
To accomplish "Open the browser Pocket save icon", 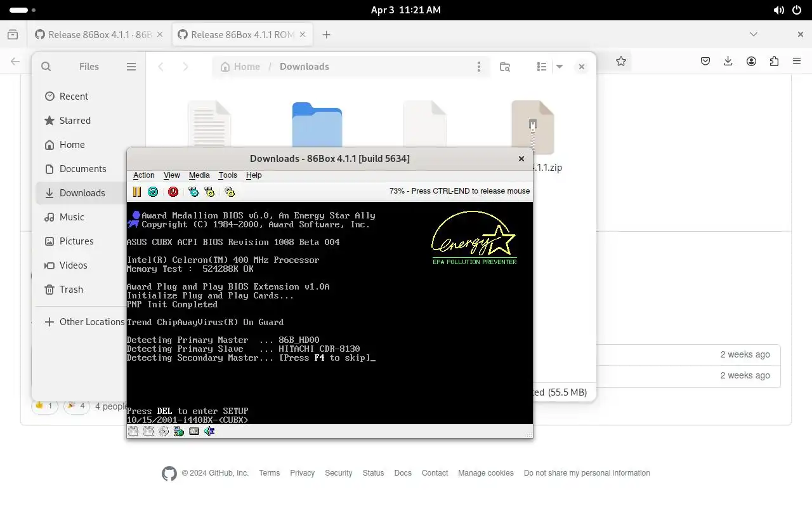I will (x=705, y=61).
